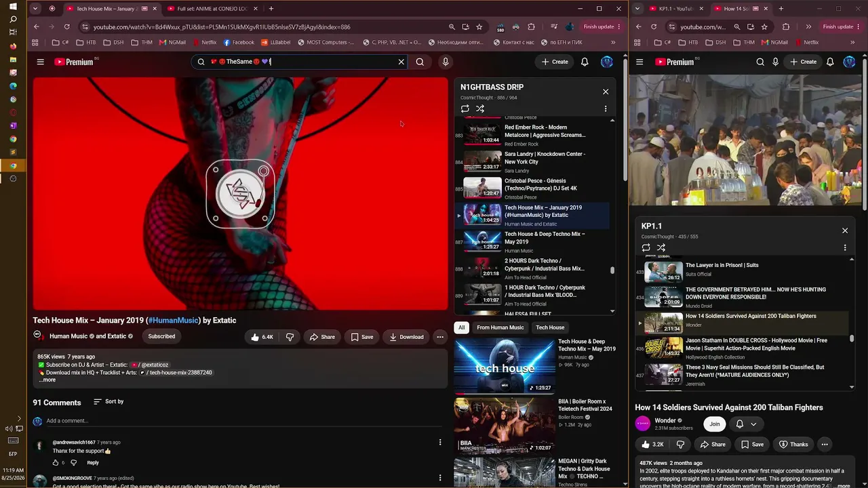Open the Windows Start menu
The image size is (868, 488).
pyautogui.click(x=13, y=6)
